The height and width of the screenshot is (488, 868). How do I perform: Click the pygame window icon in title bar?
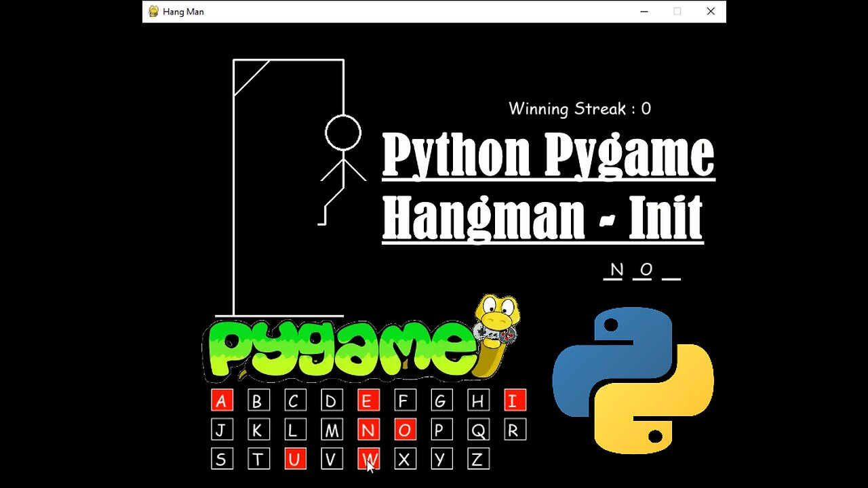click(153, 12)
